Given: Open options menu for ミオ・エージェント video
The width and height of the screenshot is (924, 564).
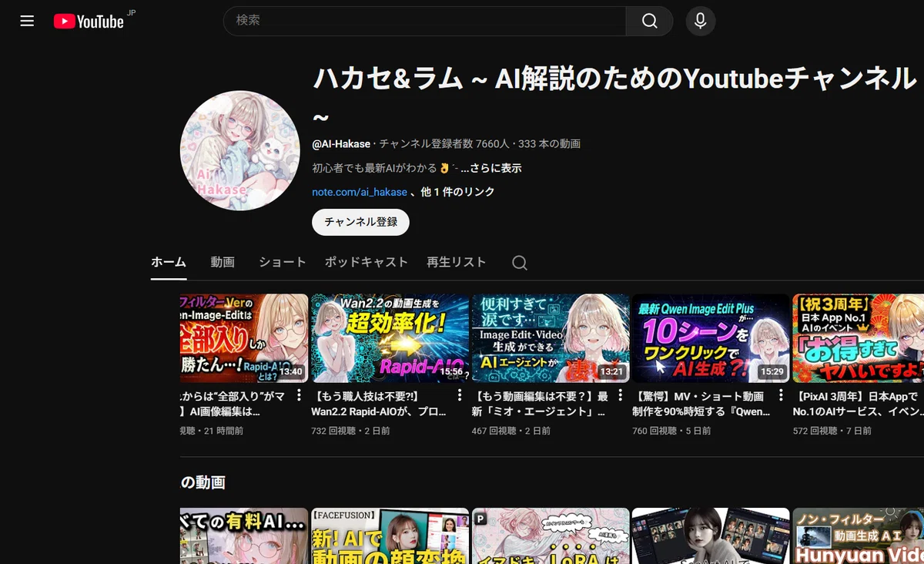Looking at the screenshot, I should tap(620, 395).
